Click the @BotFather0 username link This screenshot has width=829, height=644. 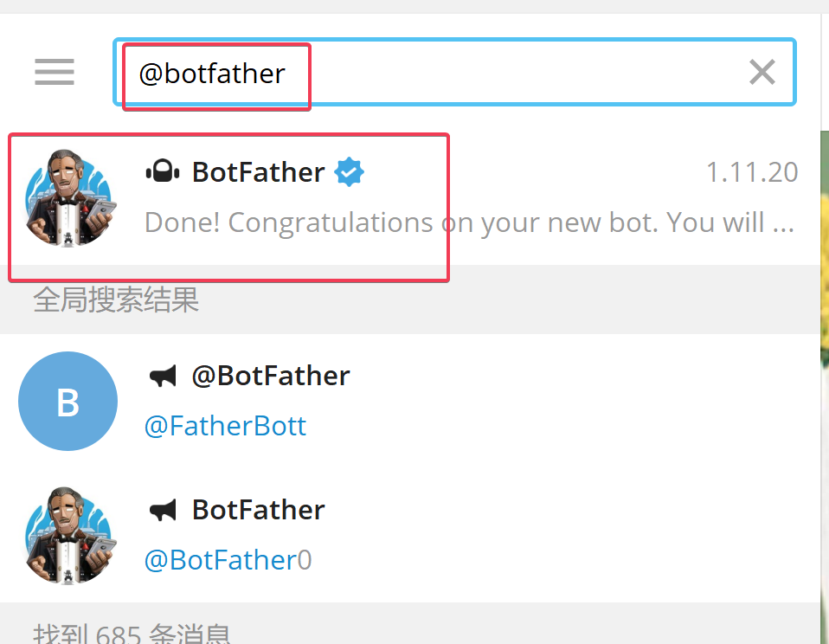228,560
